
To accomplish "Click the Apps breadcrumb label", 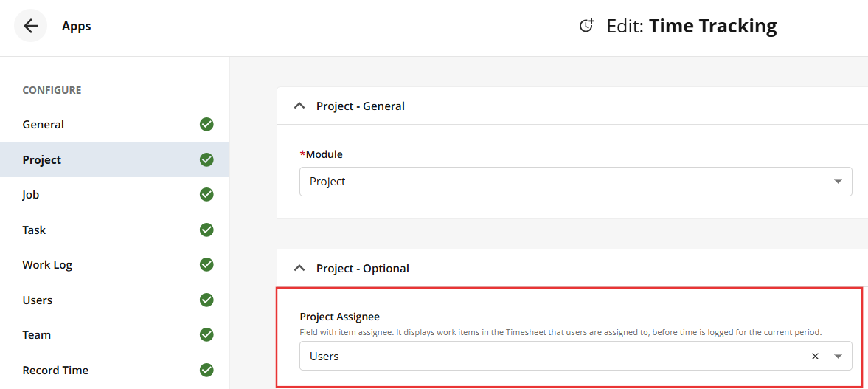I will 77,26.
